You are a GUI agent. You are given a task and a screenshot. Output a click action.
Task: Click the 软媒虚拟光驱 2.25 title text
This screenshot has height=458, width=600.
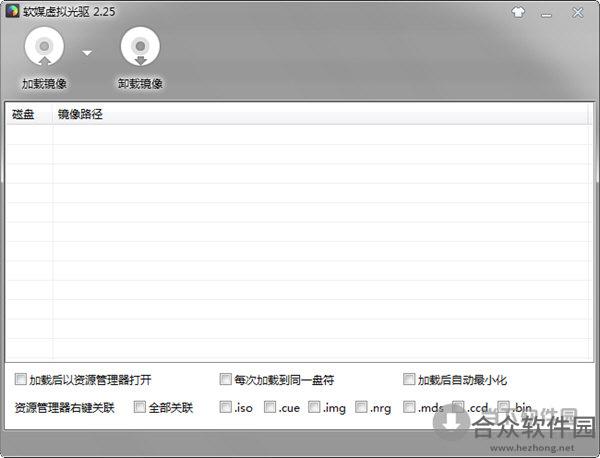(69, 11)
